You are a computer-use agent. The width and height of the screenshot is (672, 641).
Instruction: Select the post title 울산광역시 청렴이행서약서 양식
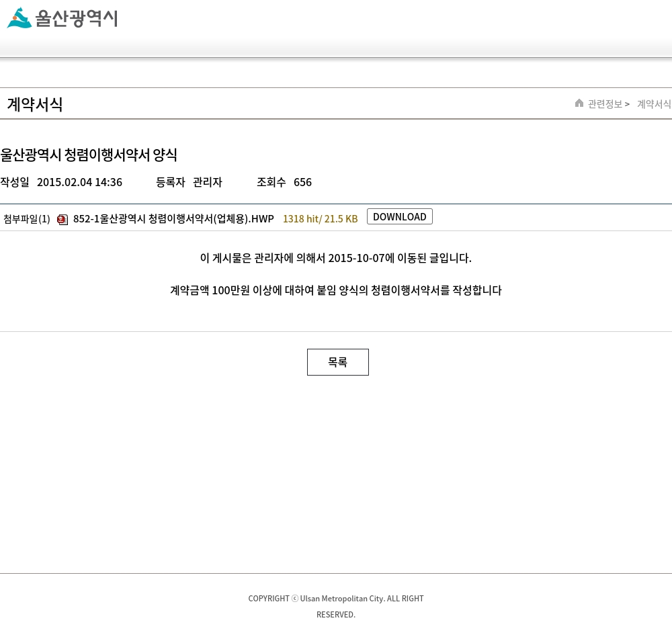pyautogui.click(x=89, y=155)
